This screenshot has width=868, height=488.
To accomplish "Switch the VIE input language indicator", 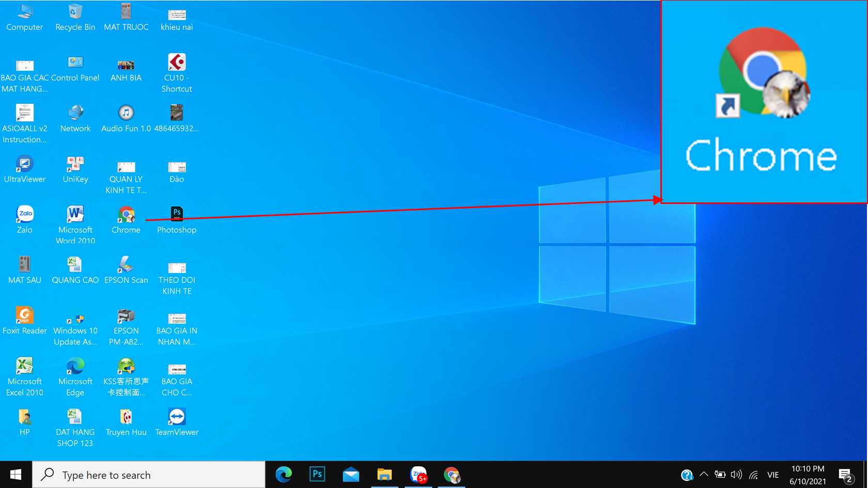I will (x=773, y=475).
